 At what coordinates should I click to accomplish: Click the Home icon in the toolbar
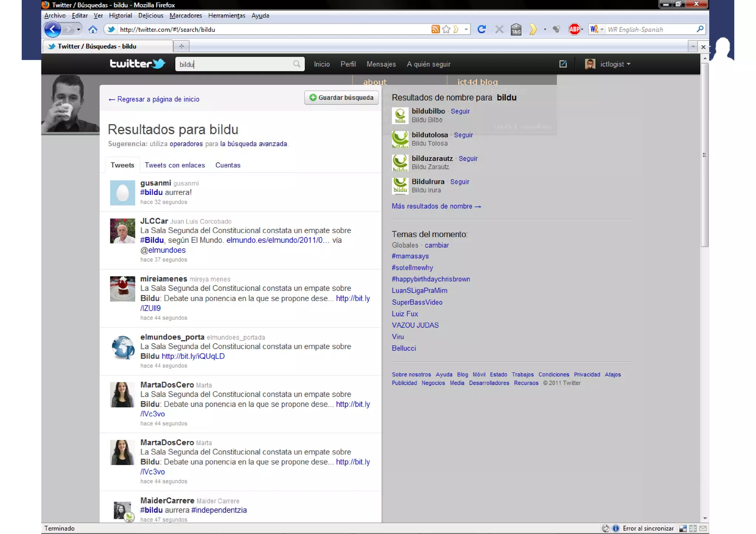point(93,30)
